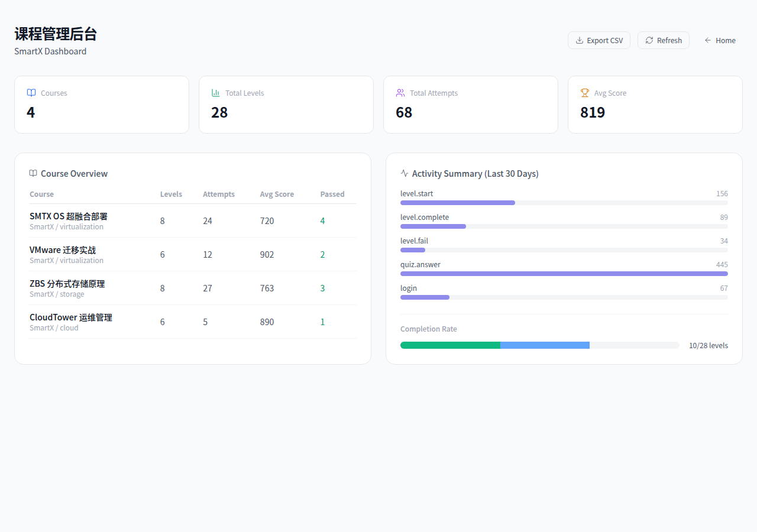This screenshot has height=532, width=757.
Task: Click the book icon beside Course Overview
Action: click(x=33, y=174)
